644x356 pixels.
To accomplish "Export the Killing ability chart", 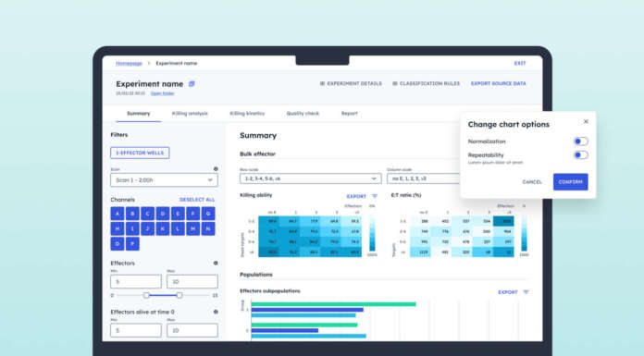I will point(356,196).
